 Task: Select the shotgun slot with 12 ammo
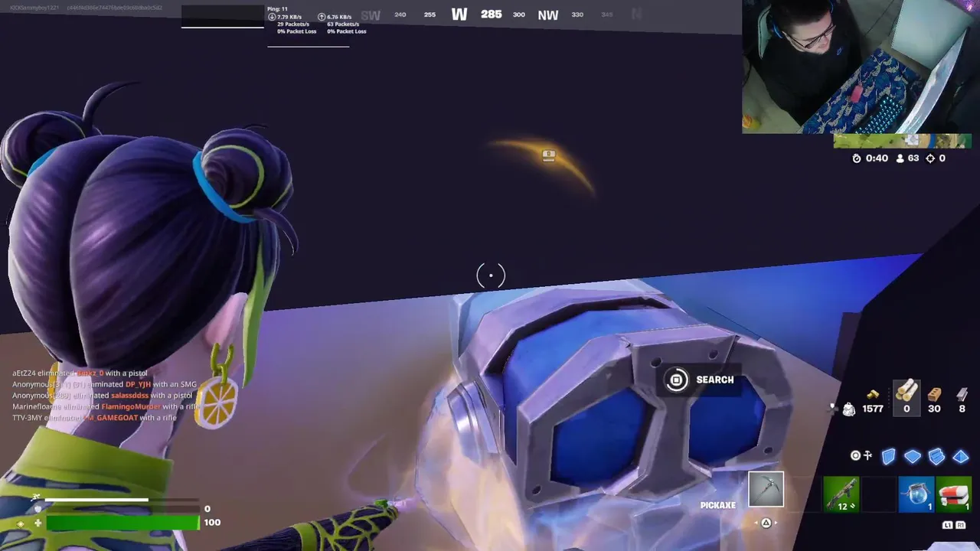coord(841,493)
